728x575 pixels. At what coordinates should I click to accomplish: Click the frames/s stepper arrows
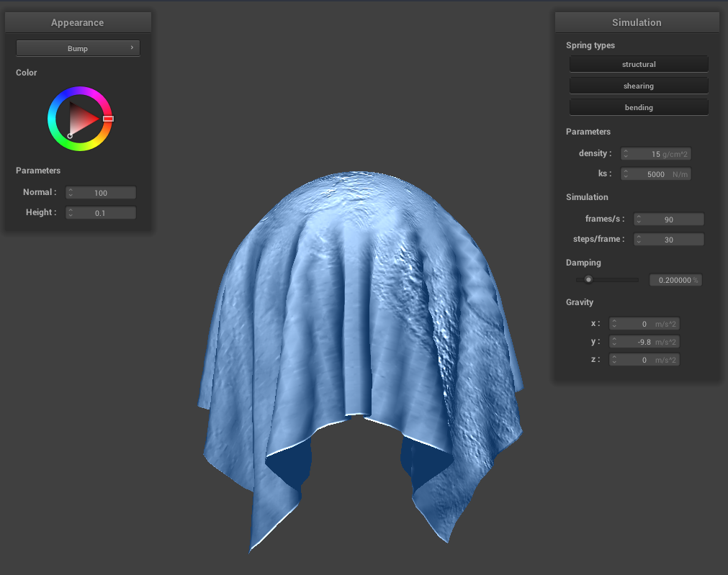click(639, 219)
